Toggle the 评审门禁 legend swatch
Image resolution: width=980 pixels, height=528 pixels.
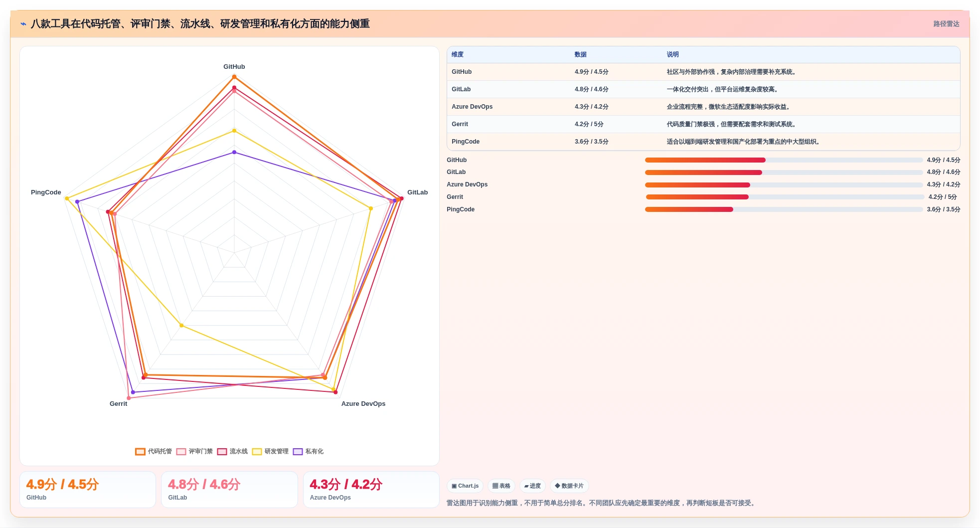(x=181, y=452)
